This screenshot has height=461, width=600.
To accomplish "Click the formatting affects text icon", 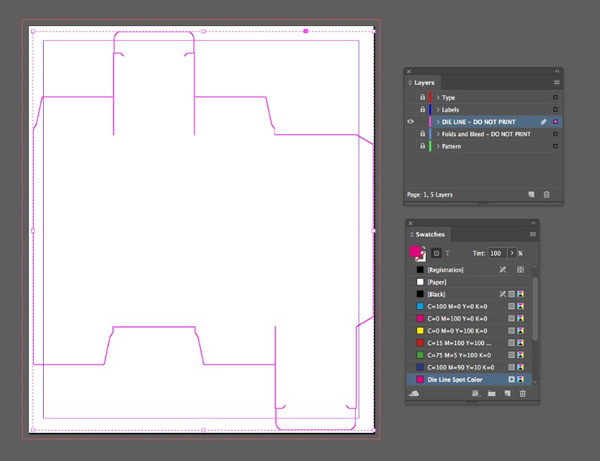I will [448, 254].
